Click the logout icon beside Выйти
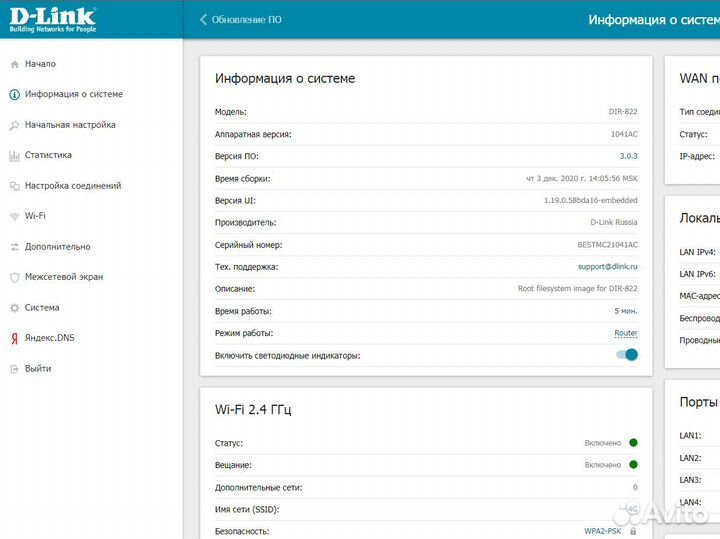The height and width of the screenshot is (539, 720). point(14,369)
